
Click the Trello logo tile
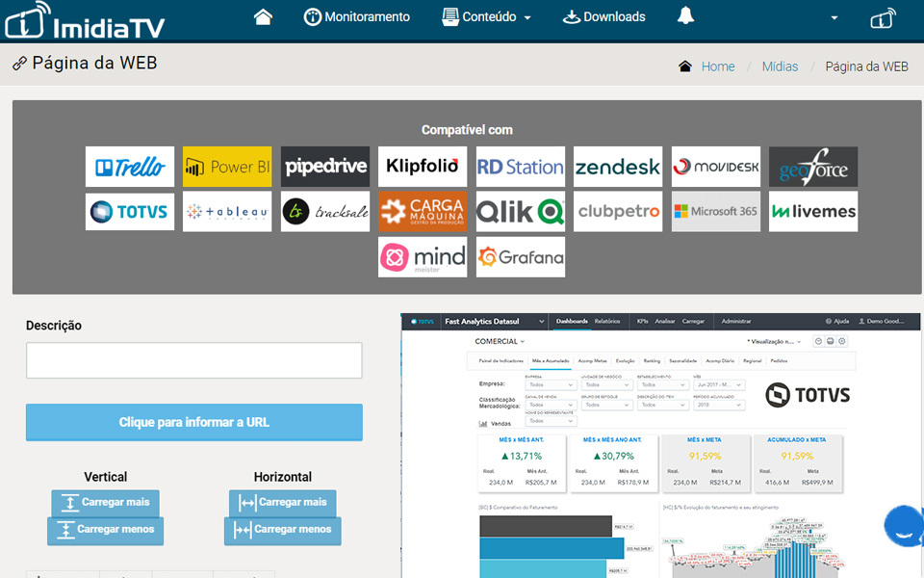pyautogui.click(x=130, y=167)
